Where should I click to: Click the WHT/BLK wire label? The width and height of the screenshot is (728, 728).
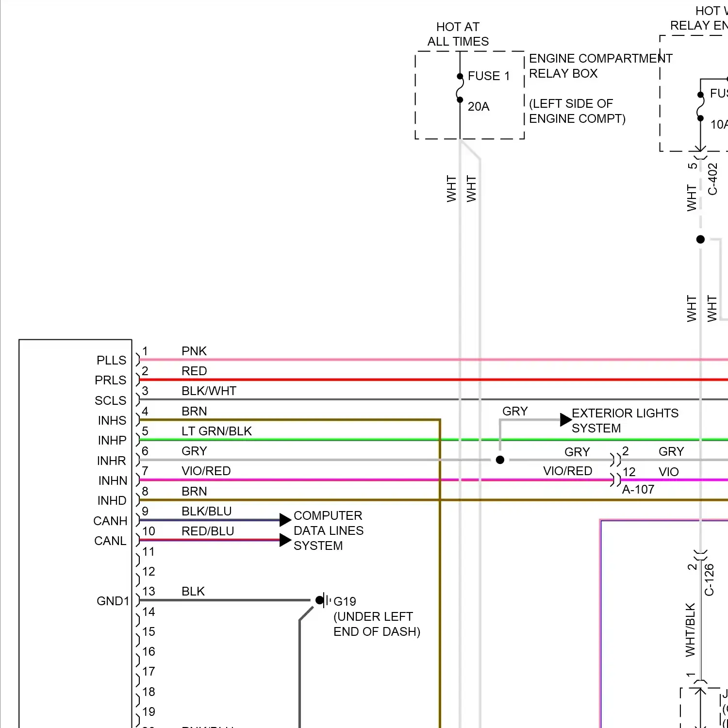pyautogui.click(x=690, y=630)
